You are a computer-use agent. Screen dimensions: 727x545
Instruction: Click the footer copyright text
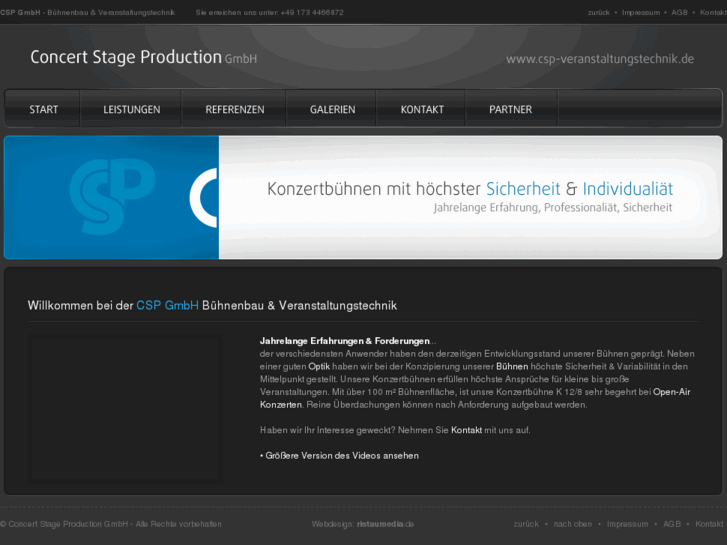pyautogui.click(x=111, y=524)
